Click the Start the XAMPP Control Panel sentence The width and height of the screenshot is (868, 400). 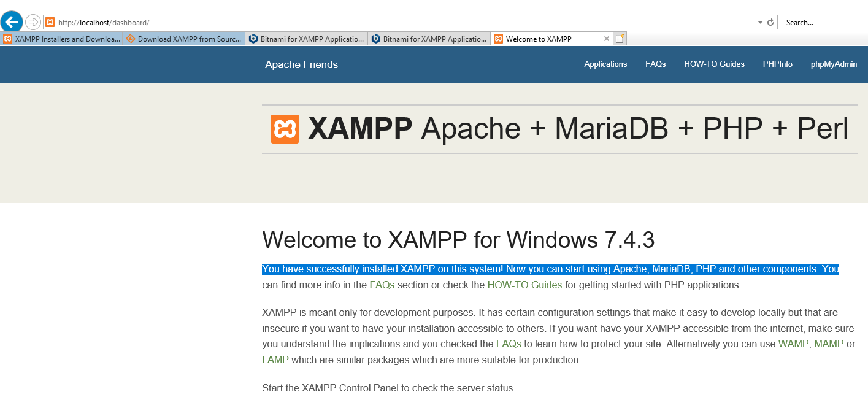coord(389,388)
